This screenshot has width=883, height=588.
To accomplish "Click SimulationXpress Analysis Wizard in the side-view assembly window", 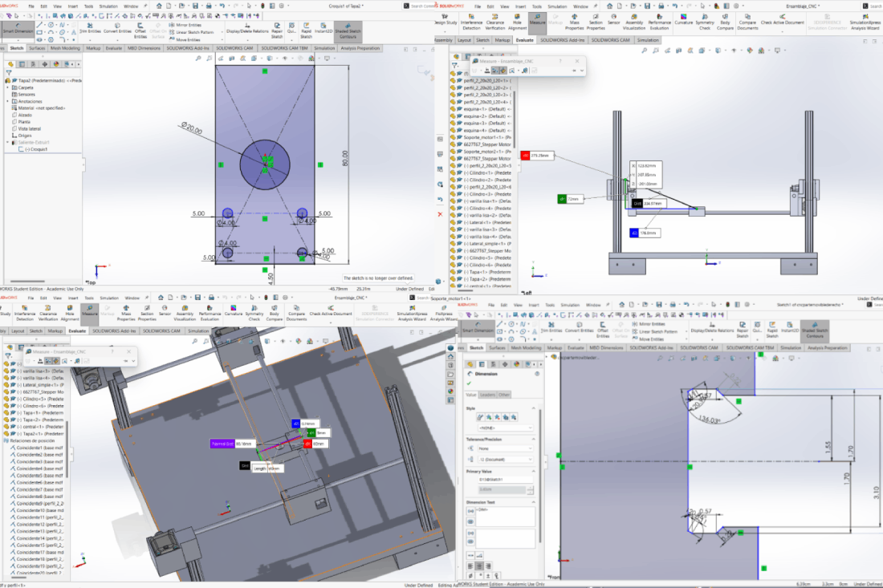I will click(865, 23).
